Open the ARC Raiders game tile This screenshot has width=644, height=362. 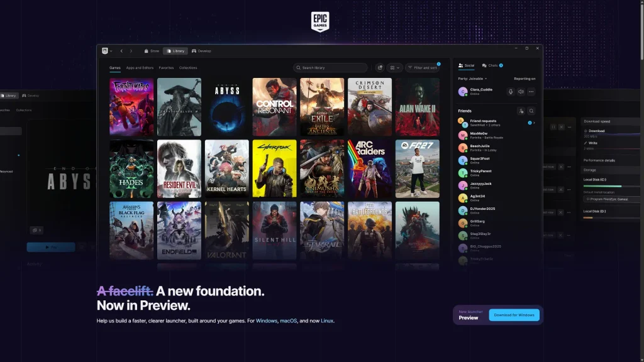pos(370,168)
